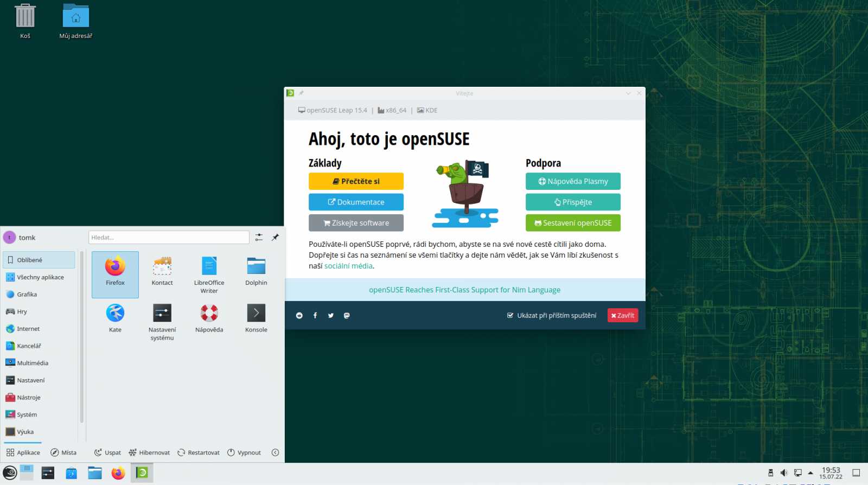Open the Grafika category

[39, 295]
